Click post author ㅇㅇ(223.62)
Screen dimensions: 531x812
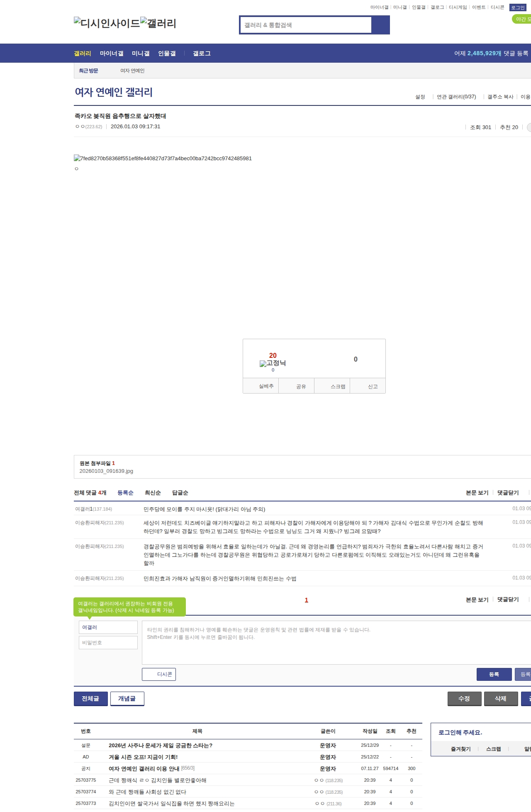tap(89, 127)
